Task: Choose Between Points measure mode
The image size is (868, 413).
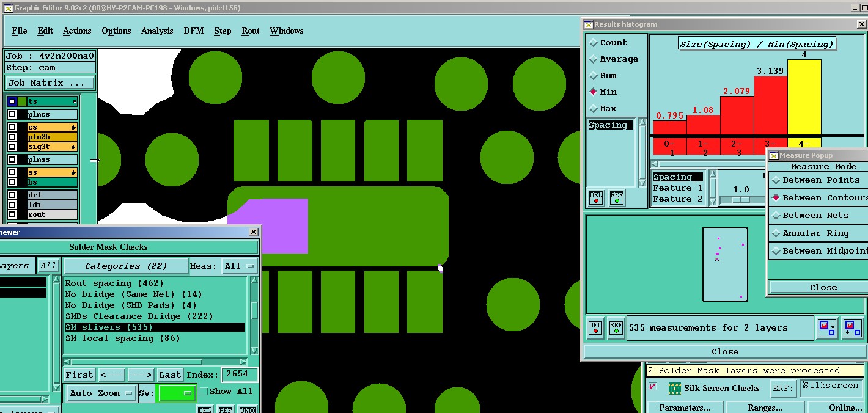Action: 776,180
